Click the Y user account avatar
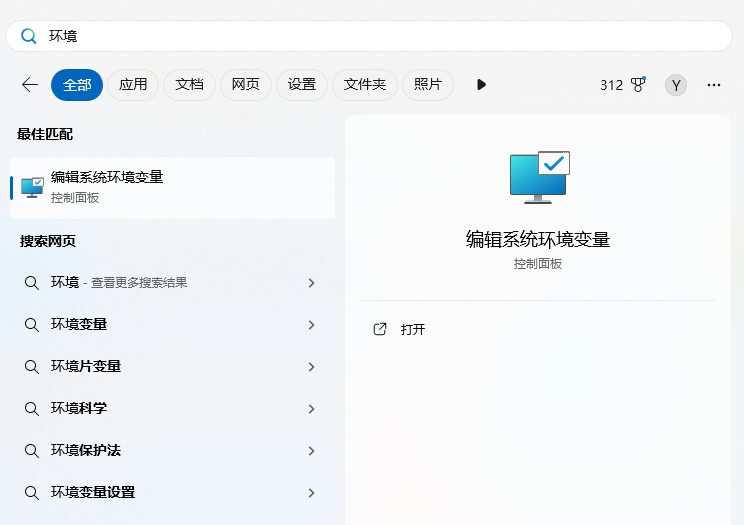Screen dimensions: 744x525 [x=676, y=85]
